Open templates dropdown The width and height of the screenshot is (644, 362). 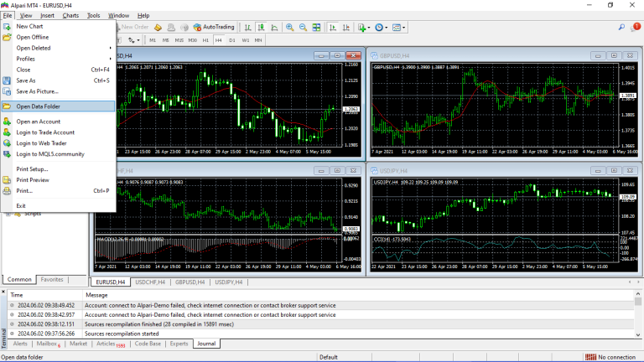[x=398, y=28]
